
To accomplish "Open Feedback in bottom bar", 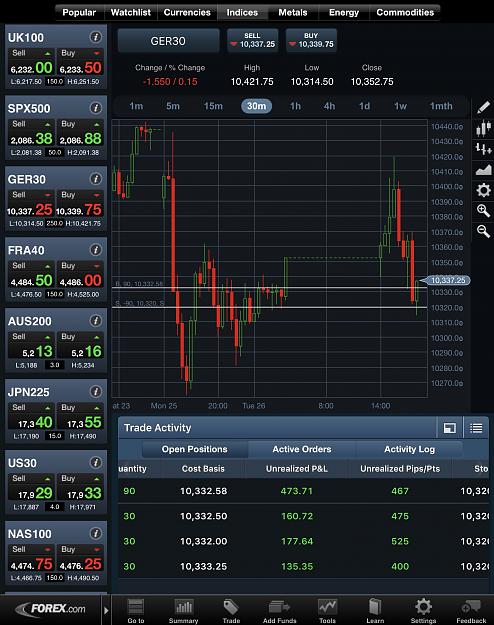I will coord(471,611).
